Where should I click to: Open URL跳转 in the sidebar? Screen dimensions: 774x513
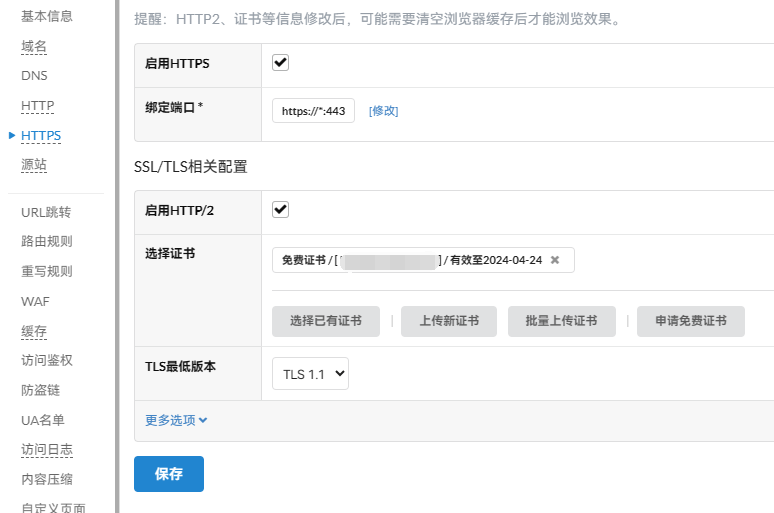tap(46, 212)
